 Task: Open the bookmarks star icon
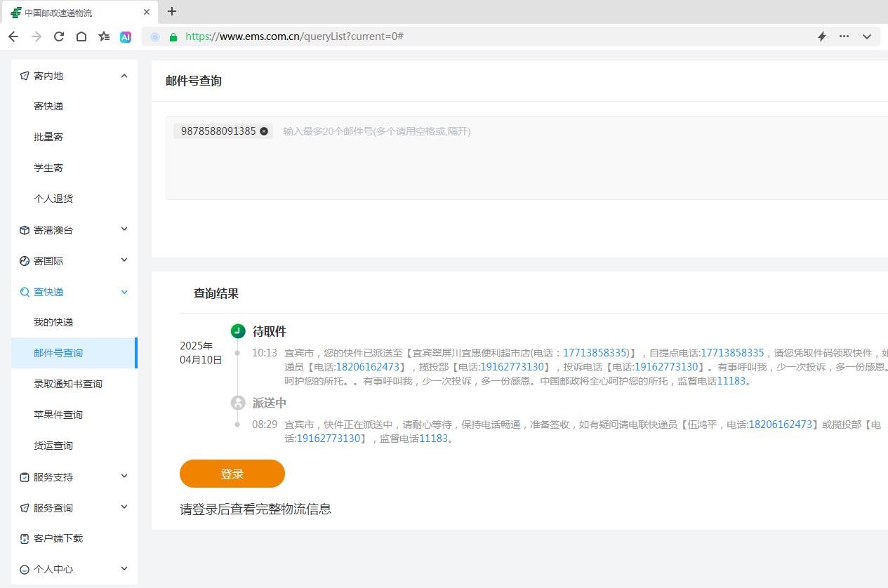(x=104, y=36)
